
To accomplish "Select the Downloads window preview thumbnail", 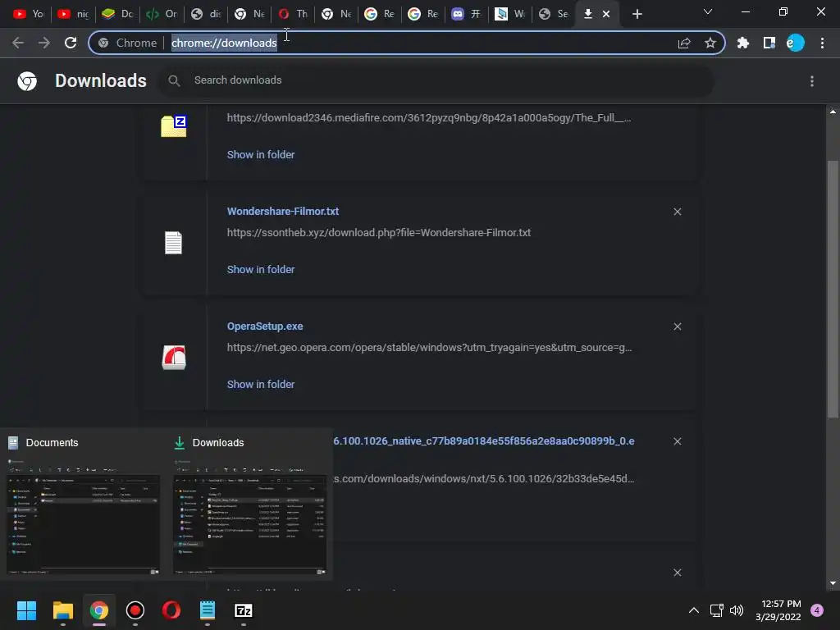I will pyautogui.click(x=249, y=516).
